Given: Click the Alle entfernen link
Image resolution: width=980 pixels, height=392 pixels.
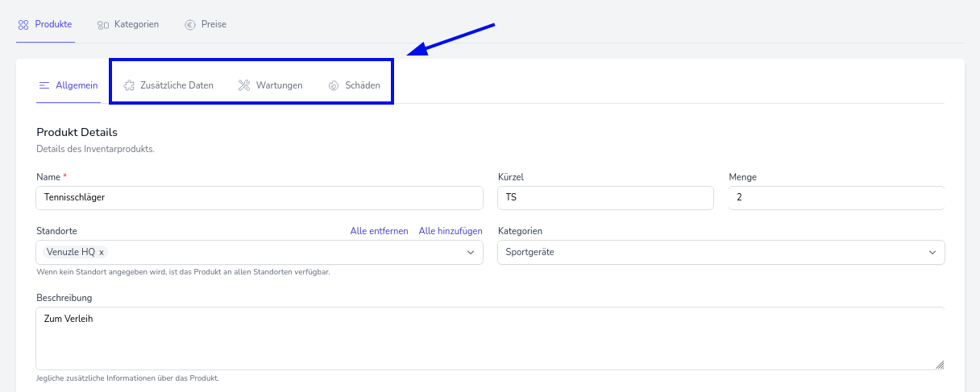Looking at the screenshot, I should tap(379, 231).
